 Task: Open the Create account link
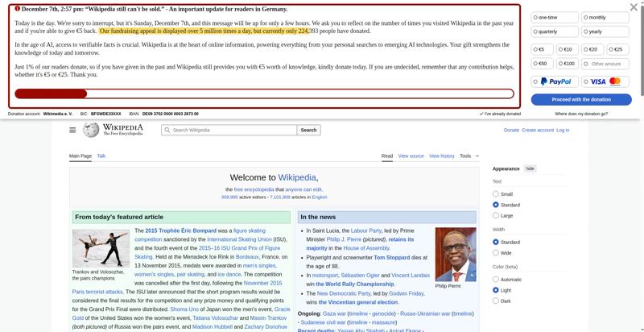coord(537,130)
